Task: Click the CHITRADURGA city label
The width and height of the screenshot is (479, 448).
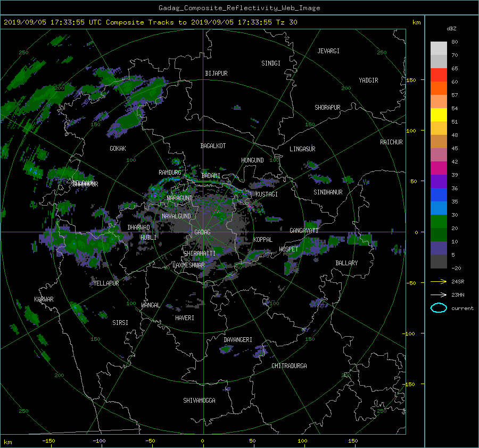Action: point(289,366)
